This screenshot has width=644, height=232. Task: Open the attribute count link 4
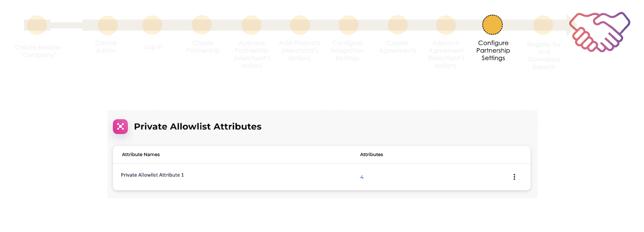click(362, 177)
